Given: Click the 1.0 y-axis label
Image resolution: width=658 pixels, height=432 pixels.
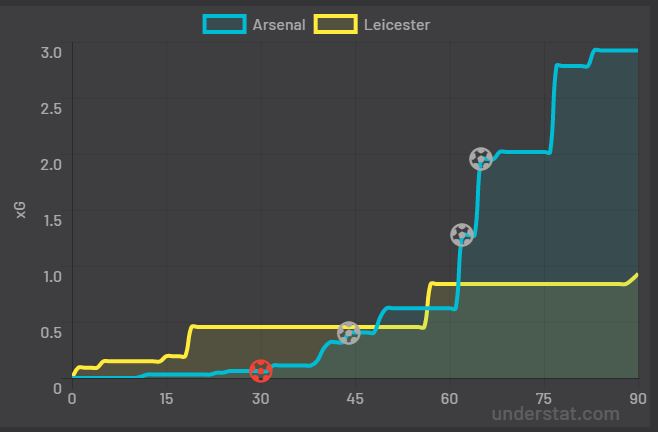Looking at the screenshot, I should (x=52, y=276).
